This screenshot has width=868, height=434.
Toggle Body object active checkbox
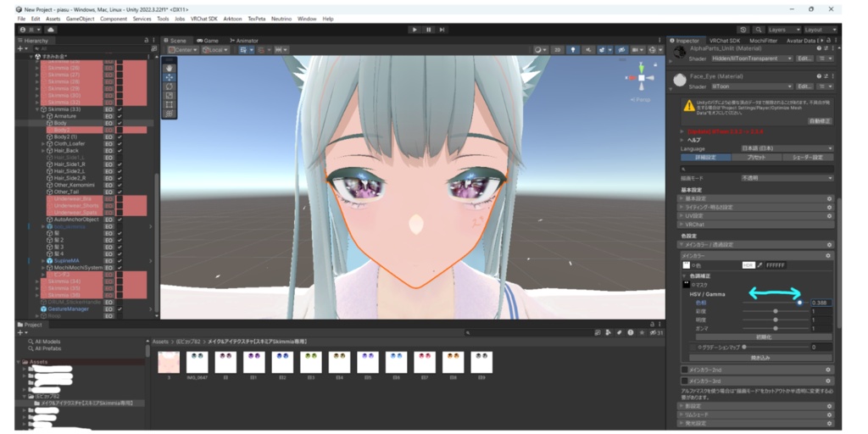[x=120, y=123]
